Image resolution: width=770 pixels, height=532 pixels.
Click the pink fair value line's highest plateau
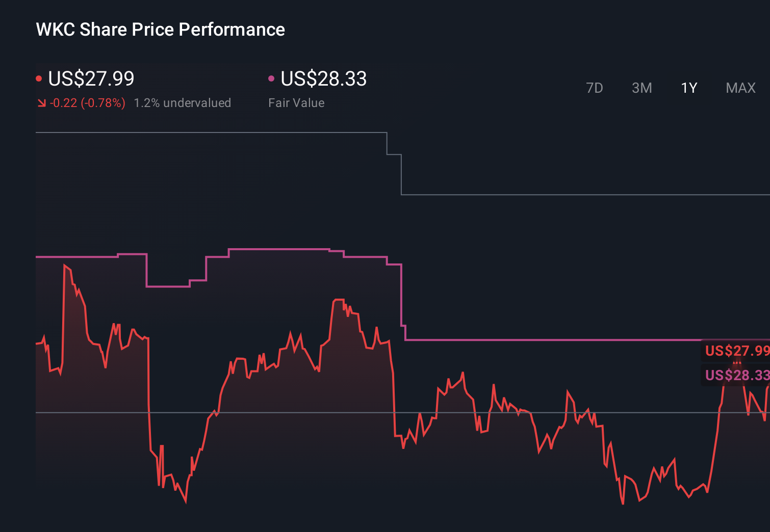278,249
